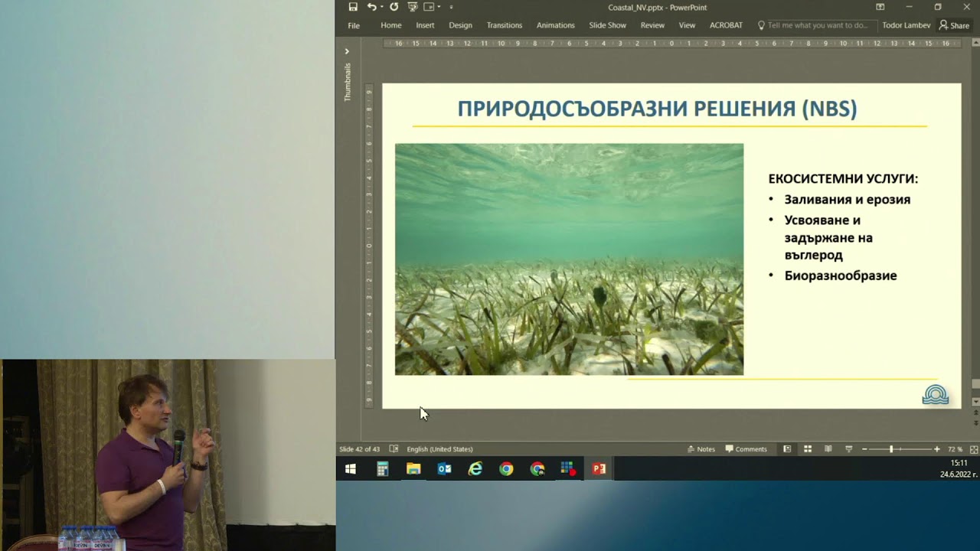Open the View tab
The height and width of the screenshot is (551, 980).
pyautogui.click(x=688, y=25)
